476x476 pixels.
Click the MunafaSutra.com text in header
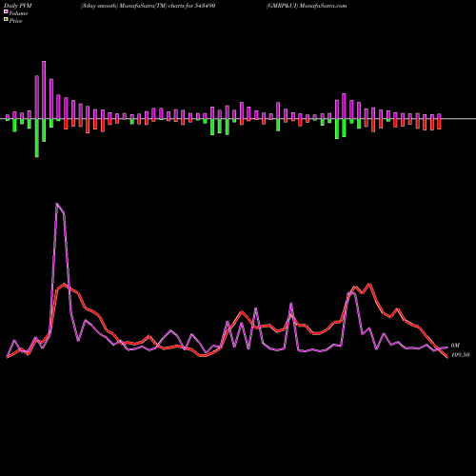click(x=323, y=6)
